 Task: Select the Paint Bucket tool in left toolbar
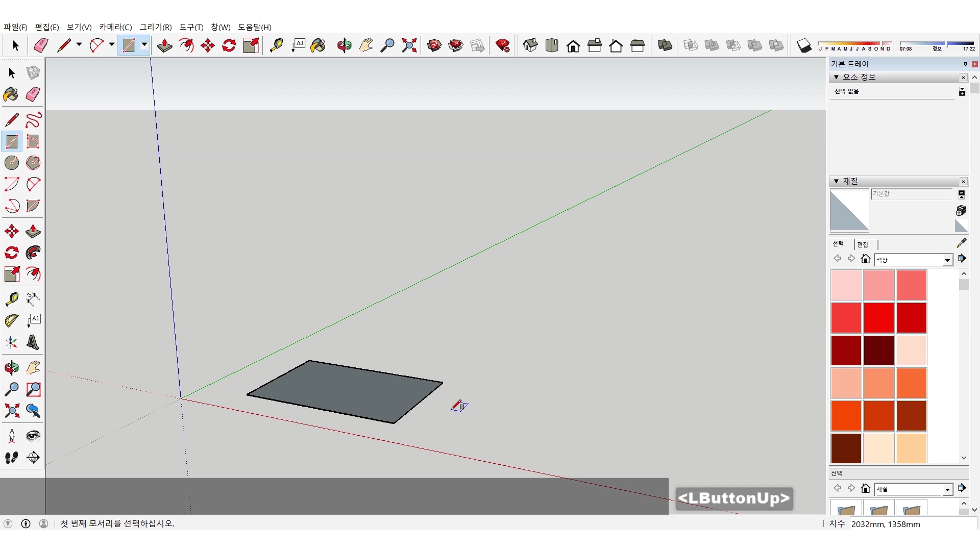point(11,94)
